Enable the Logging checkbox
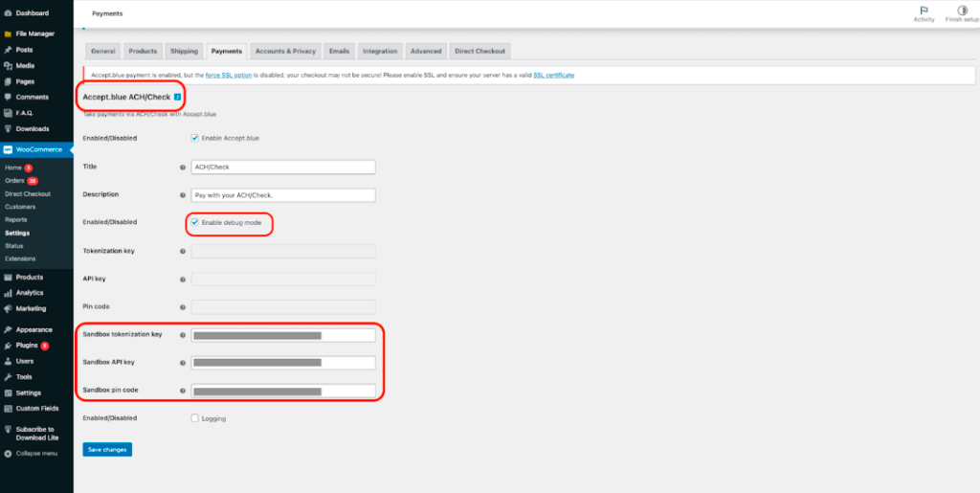 coord(195,418)
